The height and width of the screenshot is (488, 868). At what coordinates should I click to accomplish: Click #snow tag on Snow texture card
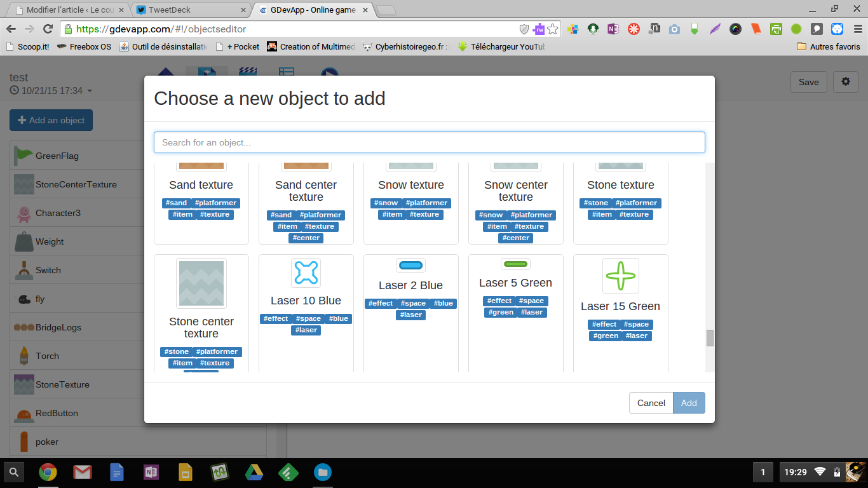[x=386, y=203]
